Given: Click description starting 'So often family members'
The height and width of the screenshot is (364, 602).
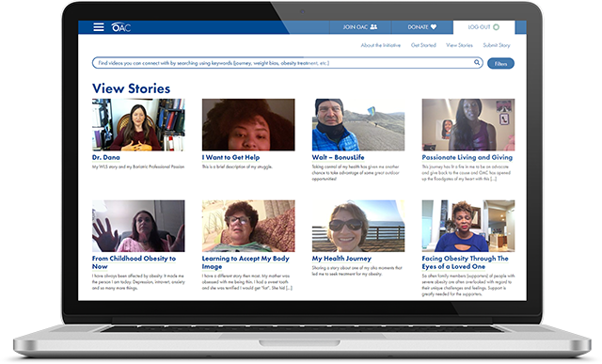Looking at the screenshot, I should point(468,285).
